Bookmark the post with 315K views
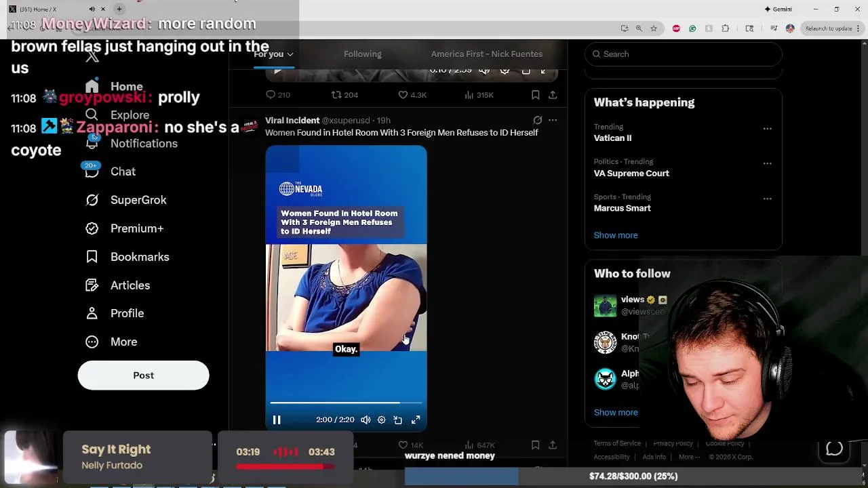Screen dimensions: 868x488 [535, 95]
